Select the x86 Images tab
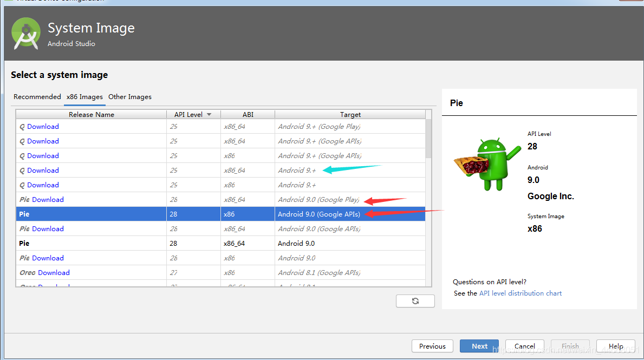The height and width of the screenshot is (360, 644). coord(84,97)
